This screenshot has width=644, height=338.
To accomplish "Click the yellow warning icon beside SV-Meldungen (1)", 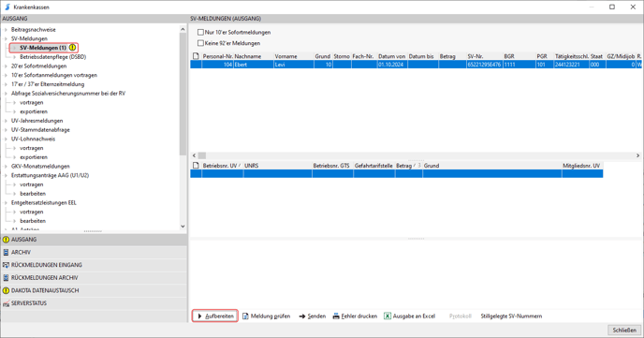I will (72, 48).
